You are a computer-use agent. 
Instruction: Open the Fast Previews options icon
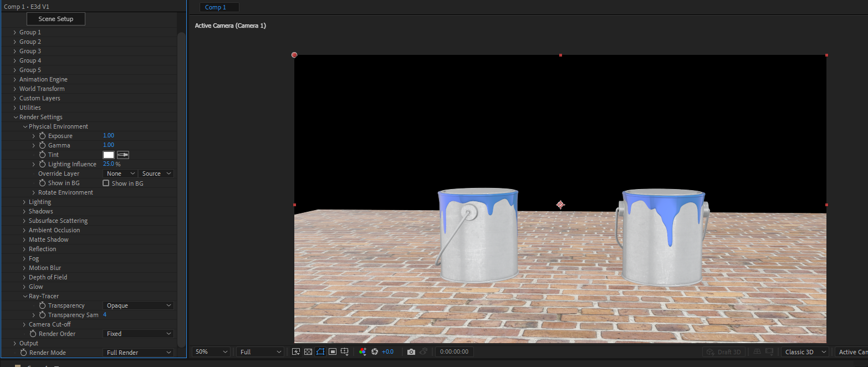pos(296,351)
